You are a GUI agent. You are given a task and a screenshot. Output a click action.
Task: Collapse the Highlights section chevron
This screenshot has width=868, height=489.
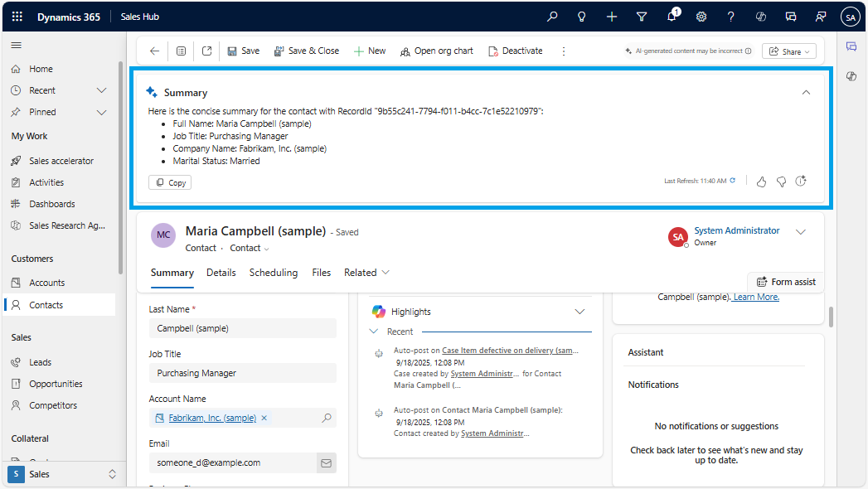579,312
